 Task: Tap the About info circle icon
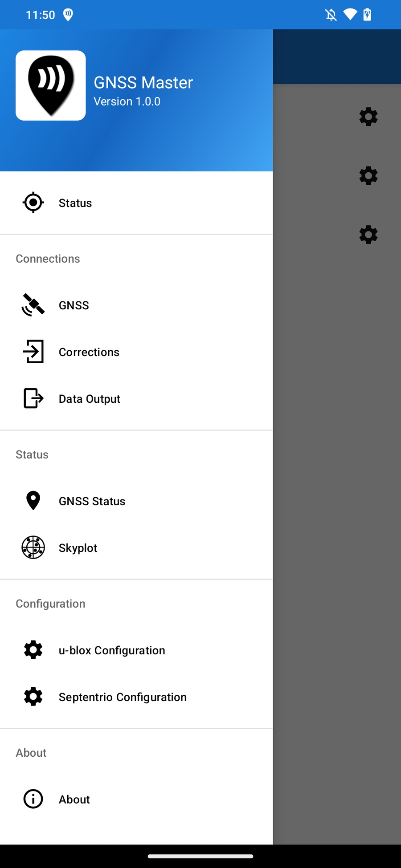coord(33,799)
